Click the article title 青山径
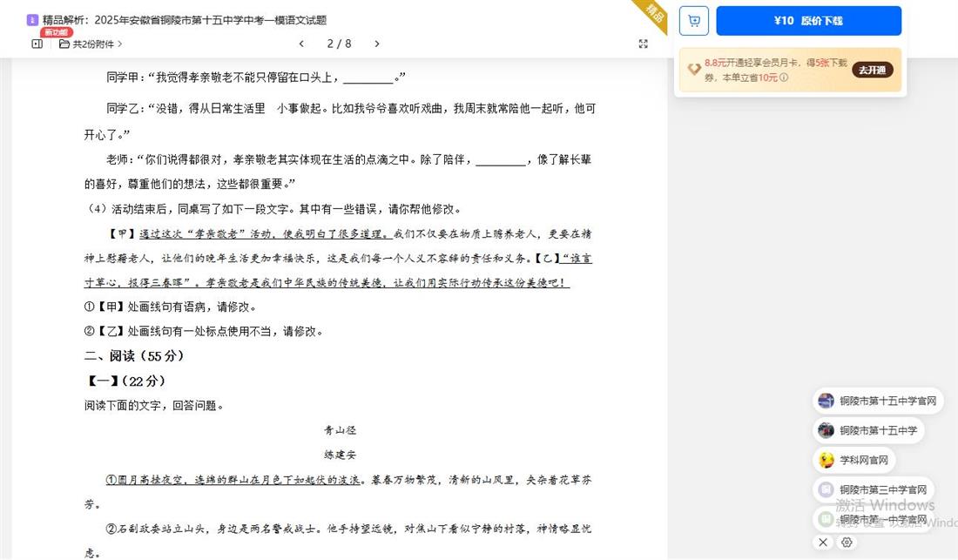The image size is (958, 560). click(x=341, y=430)
